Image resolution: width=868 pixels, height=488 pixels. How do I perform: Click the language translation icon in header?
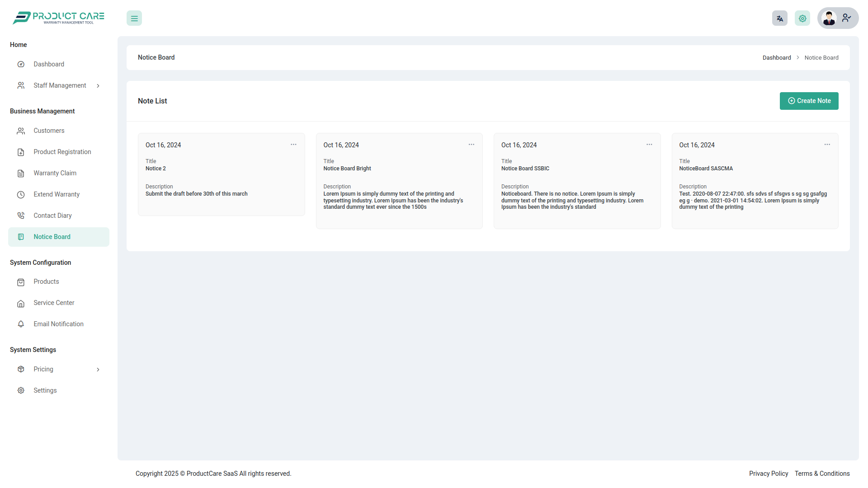pos(779,18)
